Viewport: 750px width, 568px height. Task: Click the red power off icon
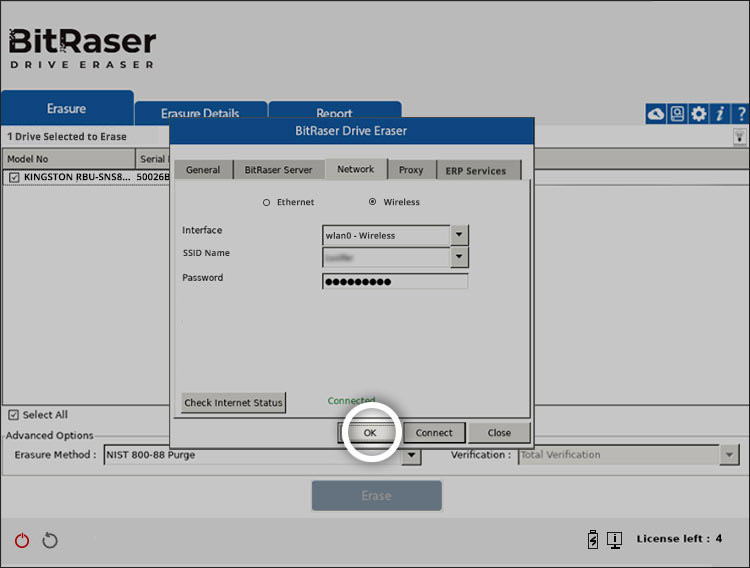22,540
